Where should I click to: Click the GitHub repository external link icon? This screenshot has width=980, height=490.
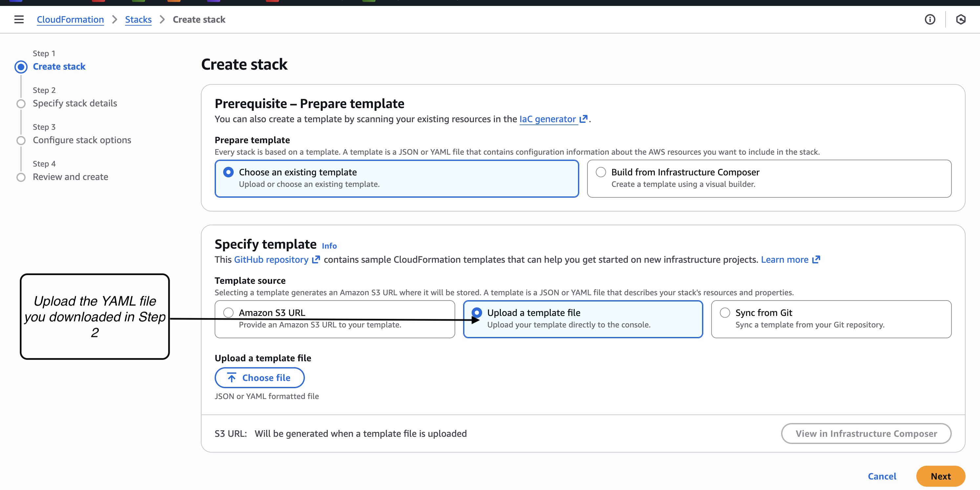[x=316, y=259]
